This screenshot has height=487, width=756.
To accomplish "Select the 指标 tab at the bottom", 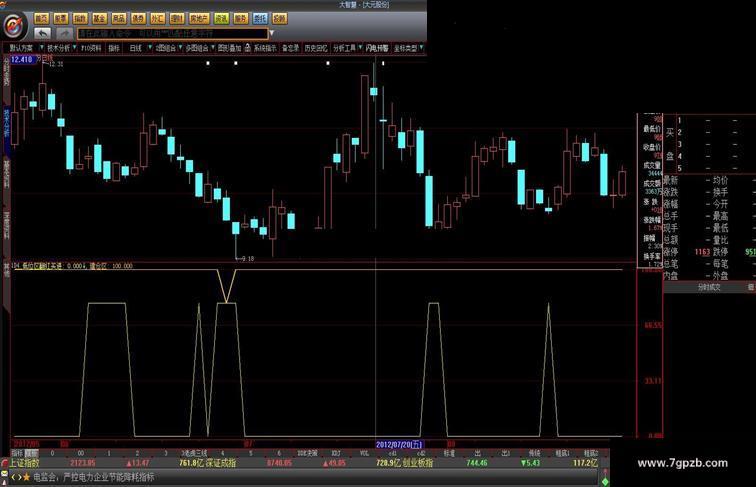I will coord(17,453).
